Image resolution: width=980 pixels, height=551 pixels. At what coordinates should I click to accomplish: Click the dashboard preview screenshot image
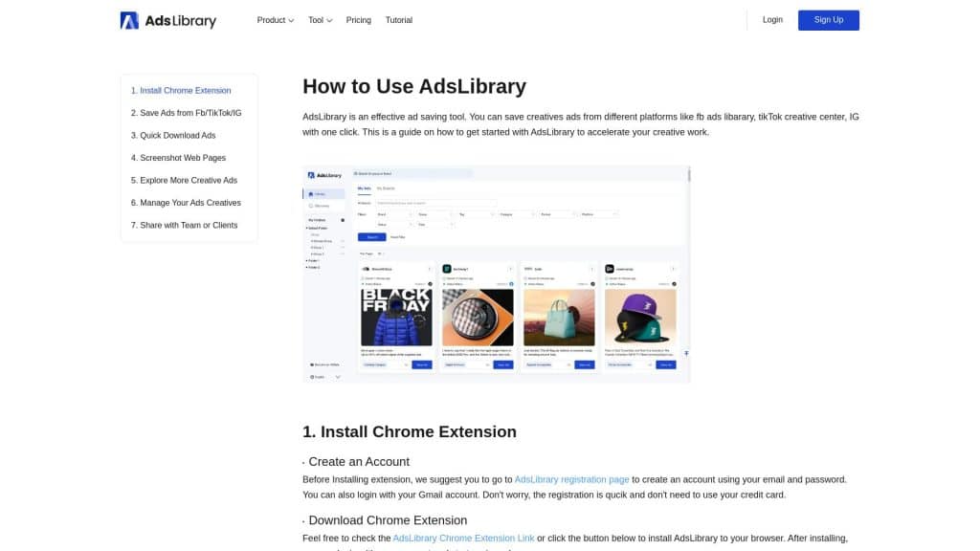pyautogui.click(x=497, y=275)
